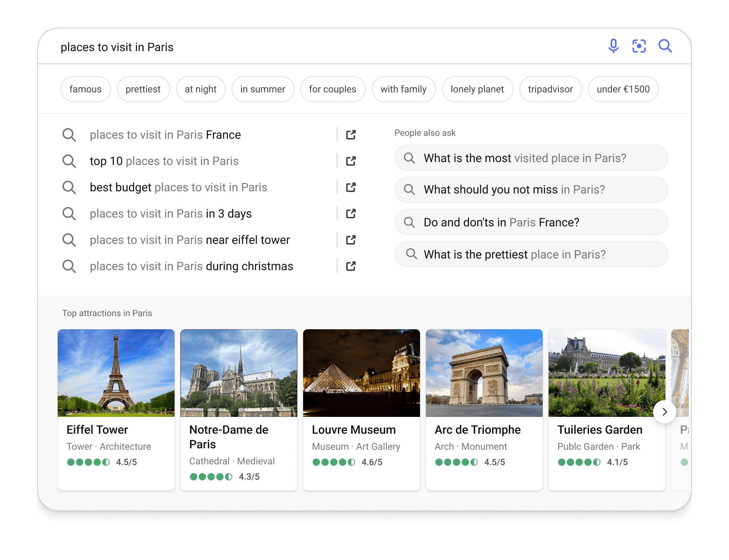729x560 pixels.
Task: Click the blue search magnifier icon
Action: 665,46
